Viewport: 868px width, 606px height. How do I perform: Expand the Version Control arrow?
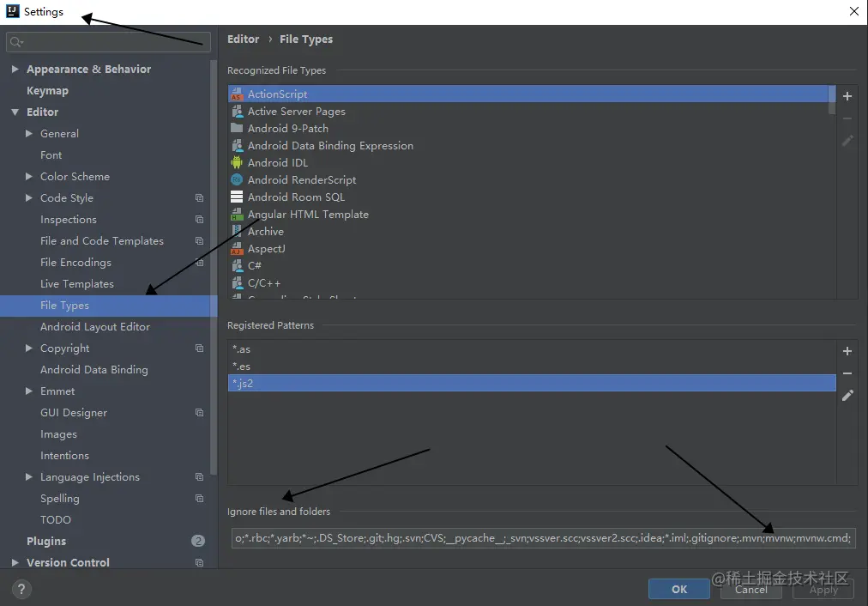point(15,563)
